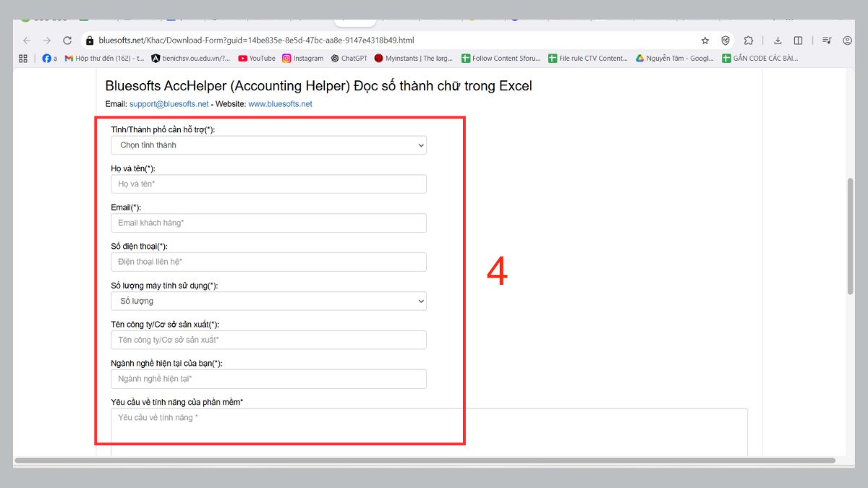The image size is (868, 488).
Task: View site security lock icon
Action: 90,40
